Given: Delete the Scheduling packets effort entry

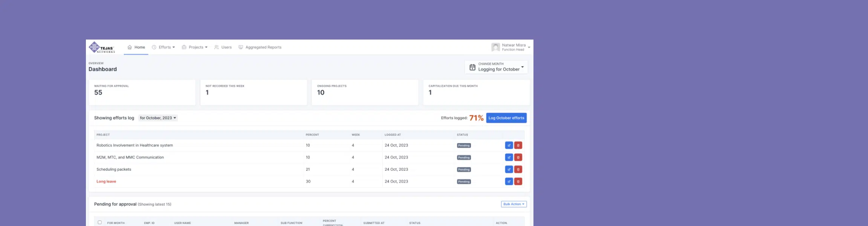Looking at the screenshot, I should [x=518, y=169].
